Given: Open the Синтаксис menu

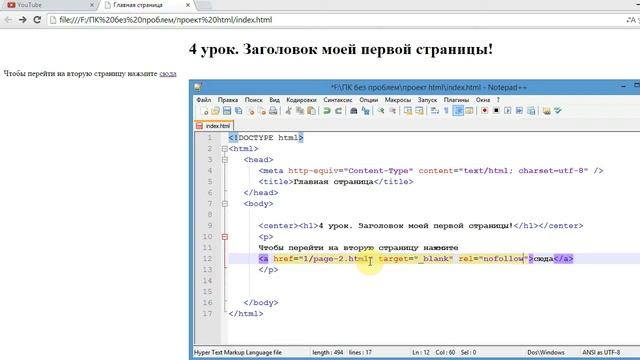Looking at the screenshot, I should (x=338, y=100).
